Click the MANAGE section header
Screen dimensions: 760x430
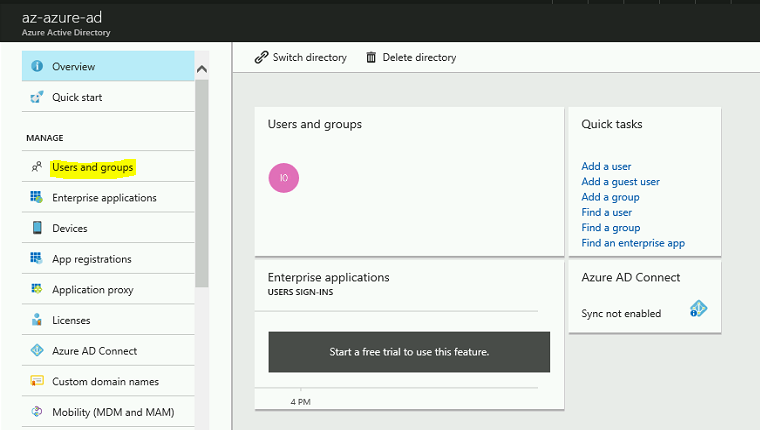[x=45, y=138]
